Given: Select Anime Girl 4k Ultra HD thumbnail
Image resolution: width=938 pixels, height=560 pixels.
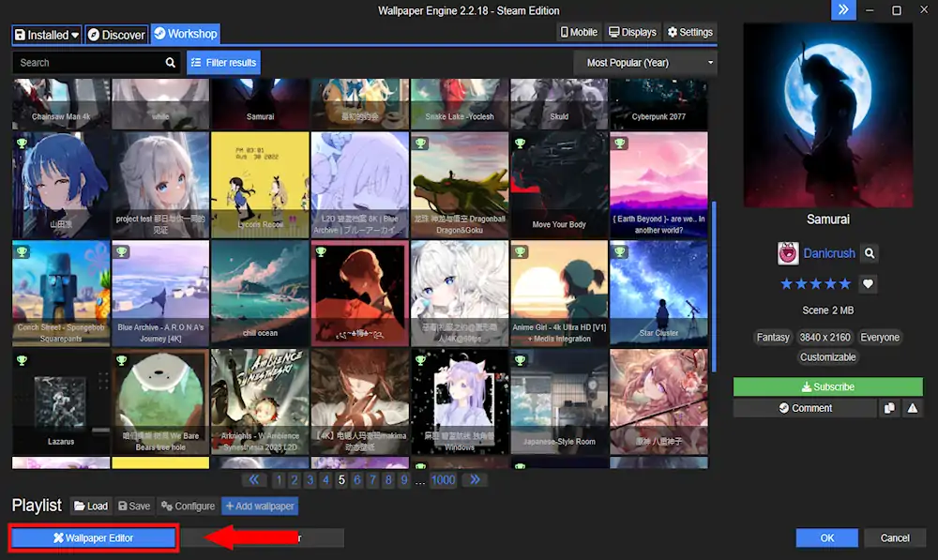Looking at the screenshot, I should 559,294.
